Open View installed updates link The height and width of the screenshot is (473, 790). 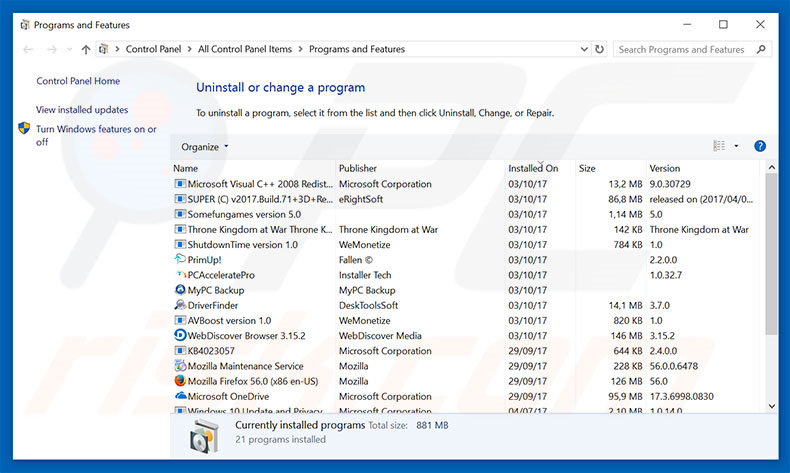click(82, 110)
